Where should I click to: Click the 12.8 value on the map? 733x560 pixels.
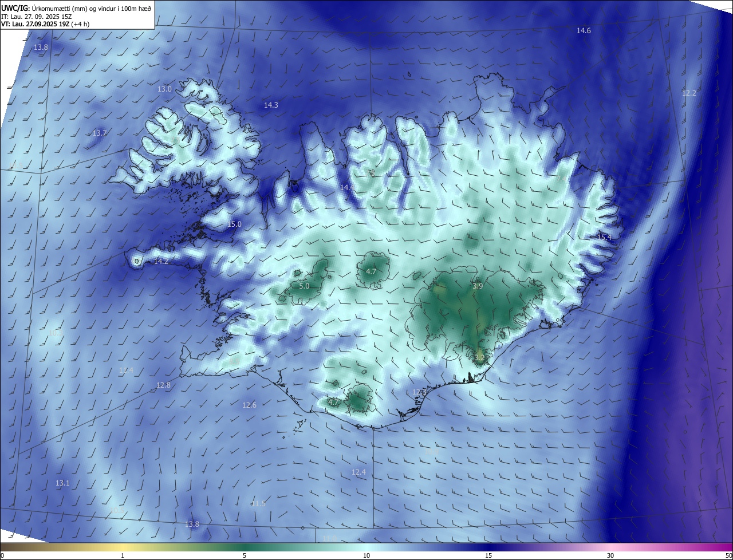163,385
